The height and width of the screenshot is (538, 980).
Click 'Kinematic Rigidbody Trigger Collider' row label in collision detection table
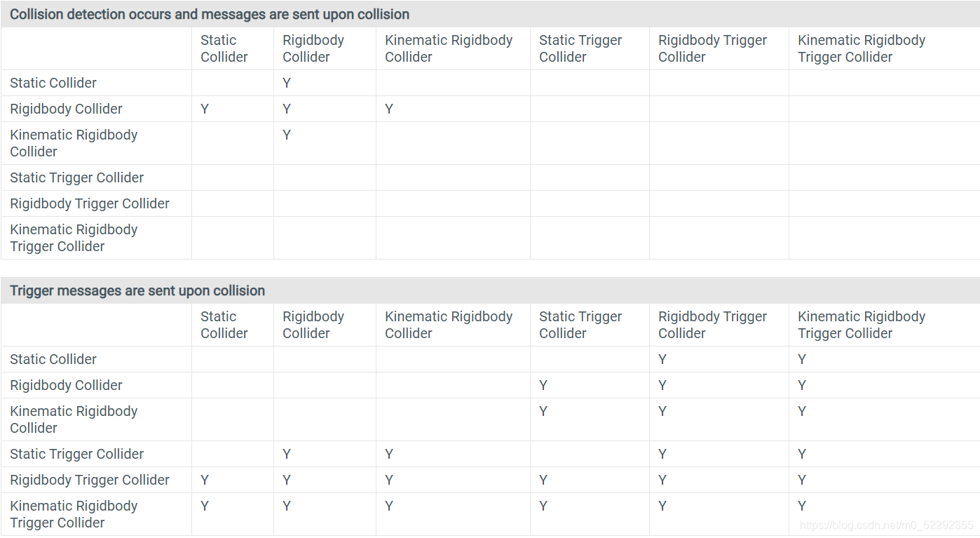click(74, 238)
